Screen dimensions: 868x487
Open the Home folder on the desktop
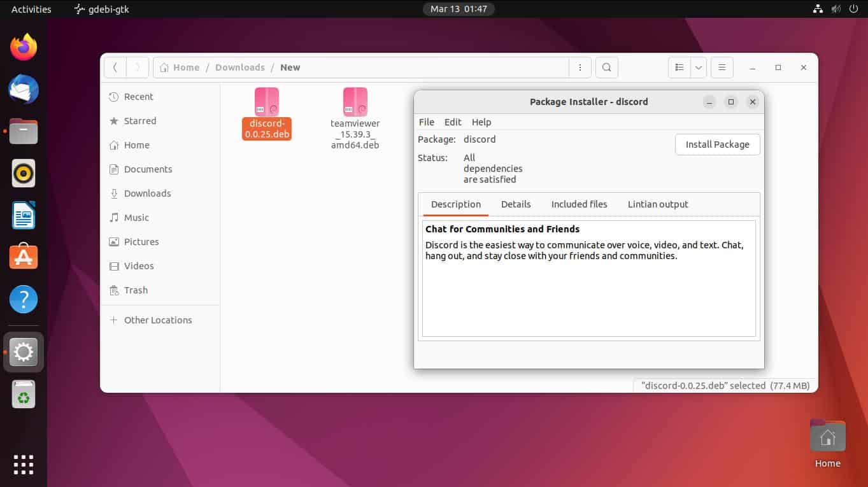click(827, 435)
